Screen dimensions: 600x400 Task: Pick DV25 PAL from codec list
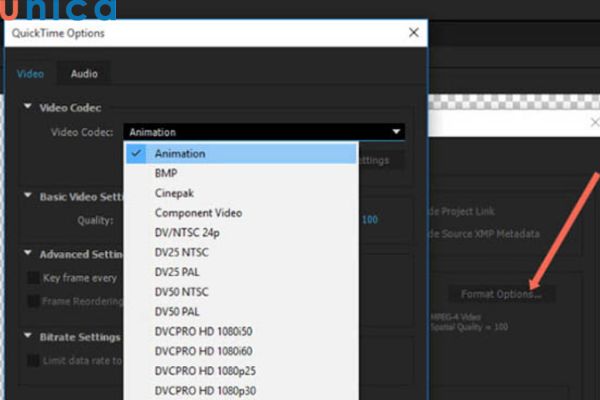(x=242, y=272)
